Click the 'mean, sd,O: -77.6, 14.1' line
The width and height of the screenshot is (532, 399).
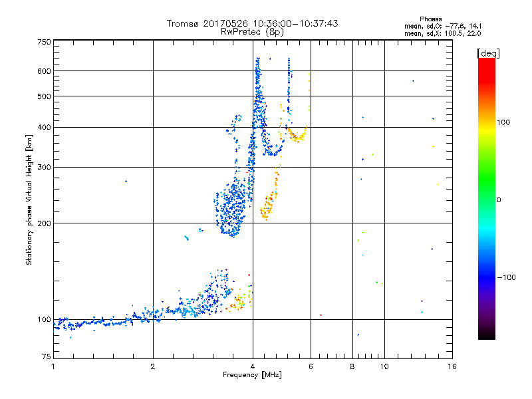(443, 26)
